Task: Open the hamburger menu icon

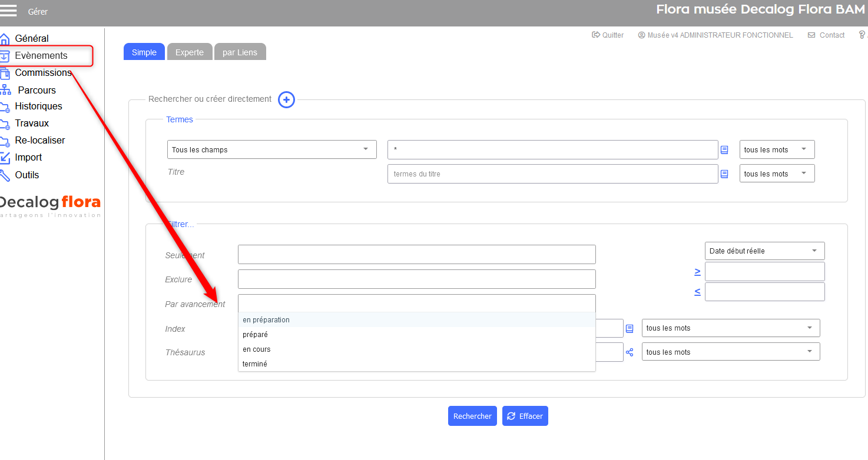Action: click(8, 11)
